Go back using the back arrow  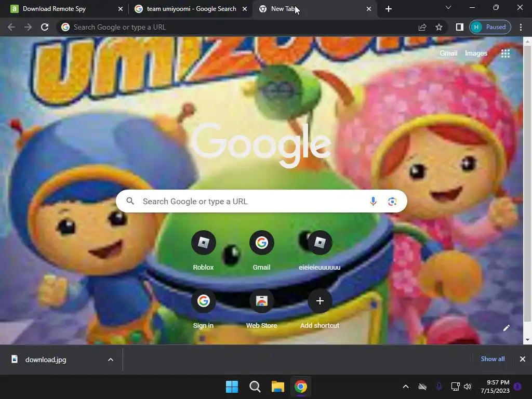tap(11, 27)
